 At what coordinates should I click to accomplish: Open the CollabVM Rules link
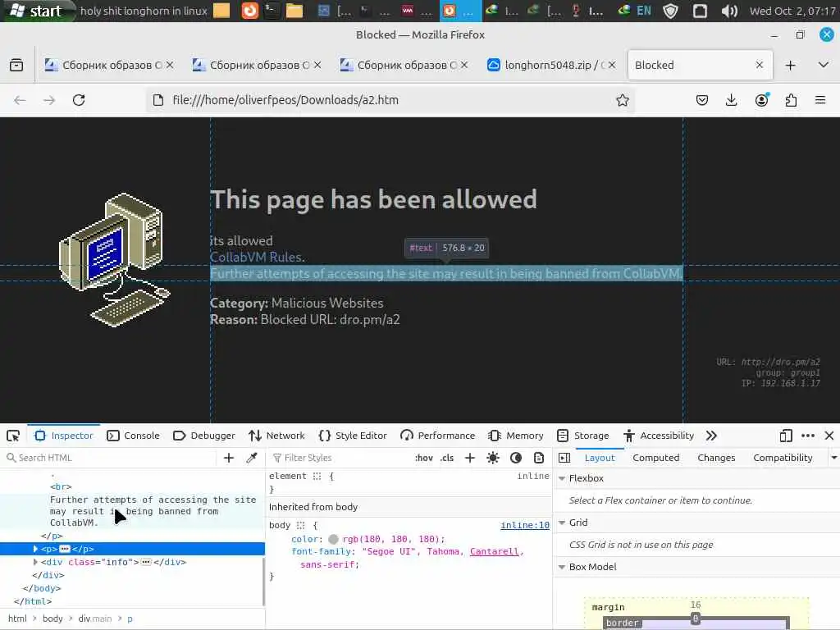(257, 257)
